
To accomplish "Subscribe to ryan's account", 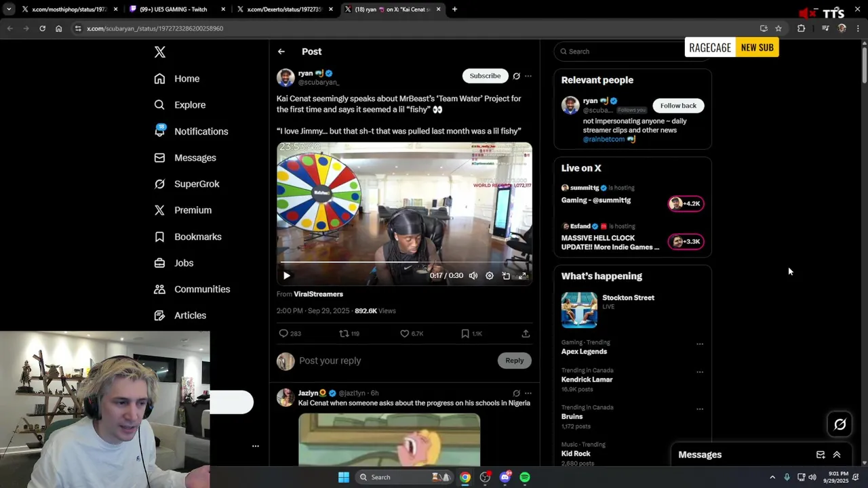I will (485, 76).
